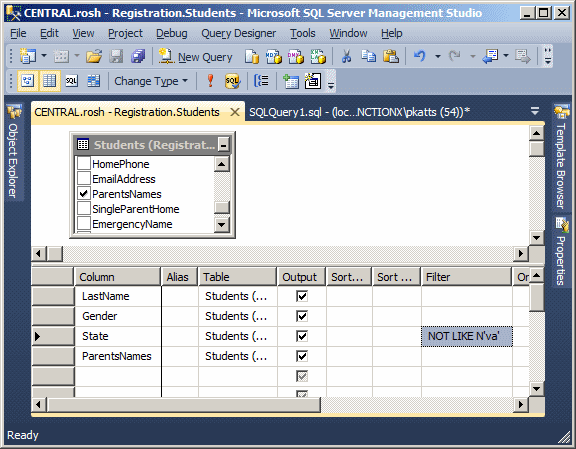This screenshot has height=449, width=576.
Task: Click the Add Table icon
Action: coord(290,80)
